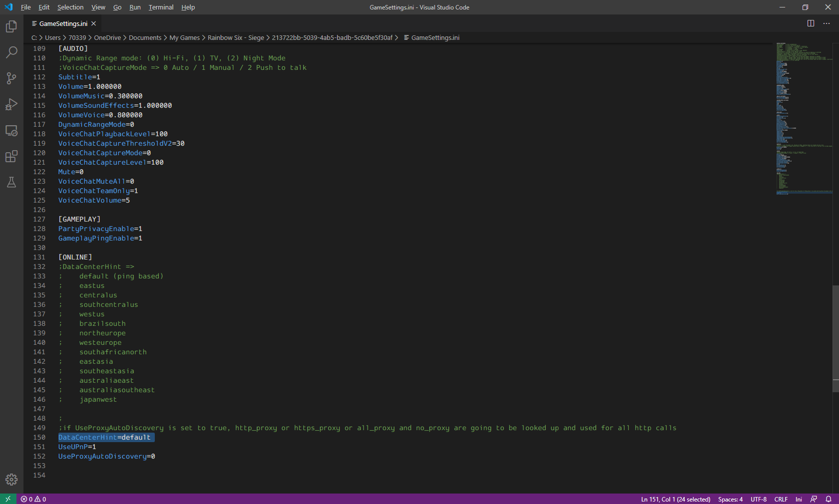The height and width of the screenshot is (504, 839).
Task: Click the VoiceChatCaptureMode=0 line
Action: (x=104, y=153)
